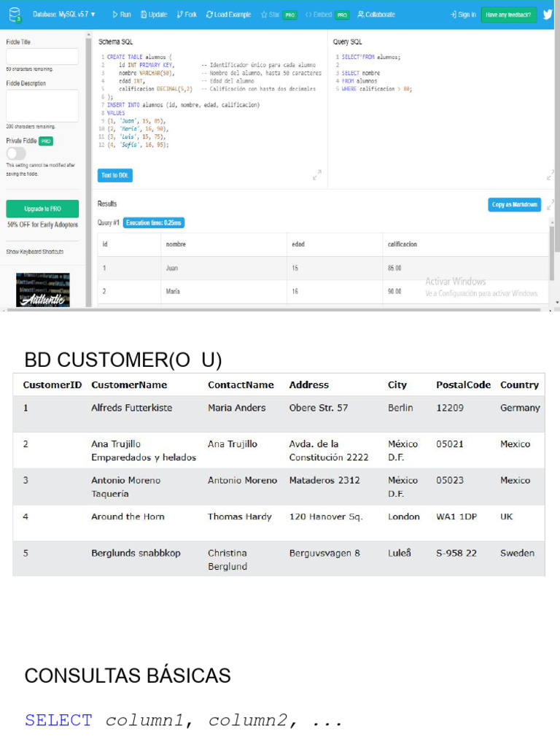This screenshot has height=747, width=560.
Task: Click the Sweden country cell
Action: click(517, 553)
